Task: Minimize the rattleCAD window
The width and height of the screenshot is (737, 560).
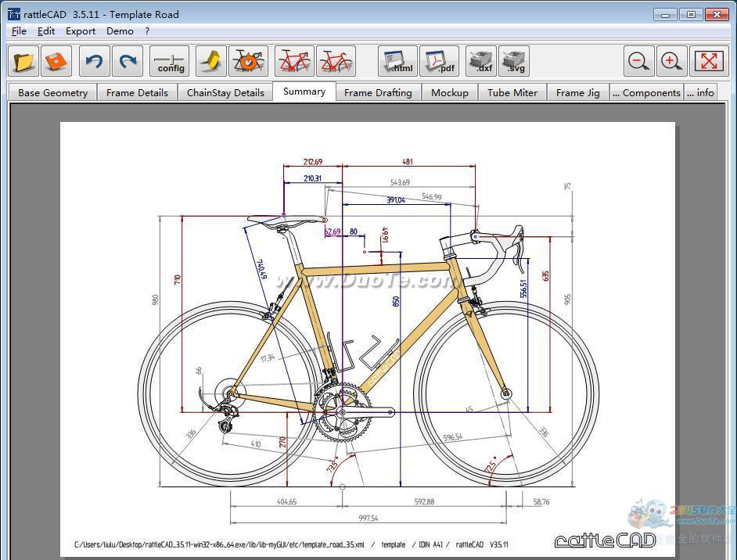Action: click(665, 15)
